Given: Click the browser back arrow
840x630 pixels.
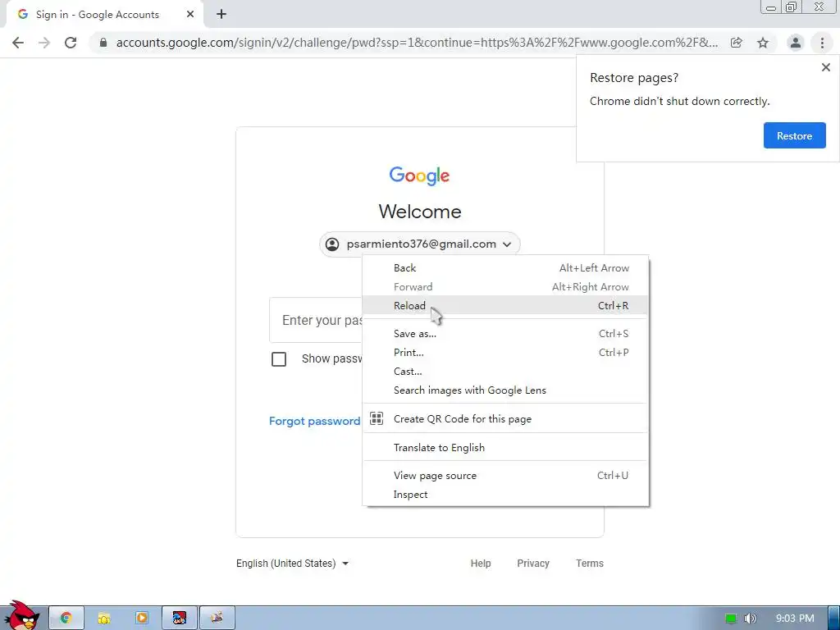Looking at the screenshot, I should 18,43.
